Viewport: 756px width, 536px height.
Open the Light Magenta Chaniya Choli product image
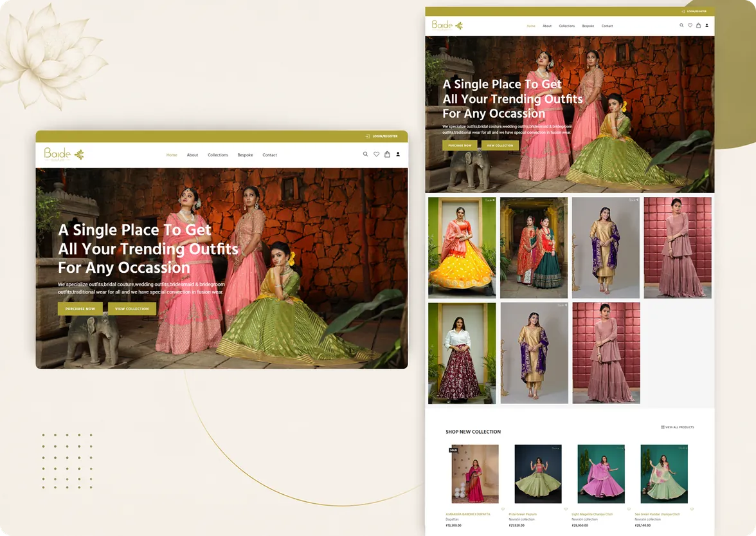[x=600, y=474]
